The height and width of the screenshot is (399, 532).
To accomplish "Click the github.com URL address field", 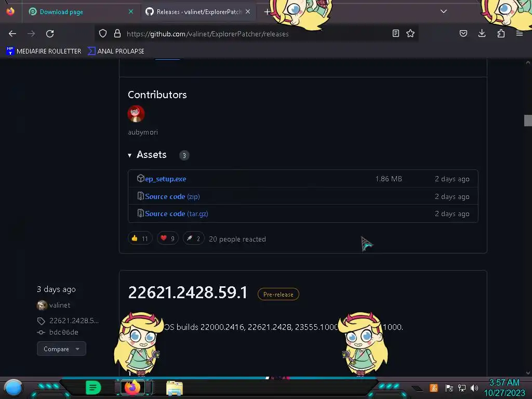I will point(207,34).
